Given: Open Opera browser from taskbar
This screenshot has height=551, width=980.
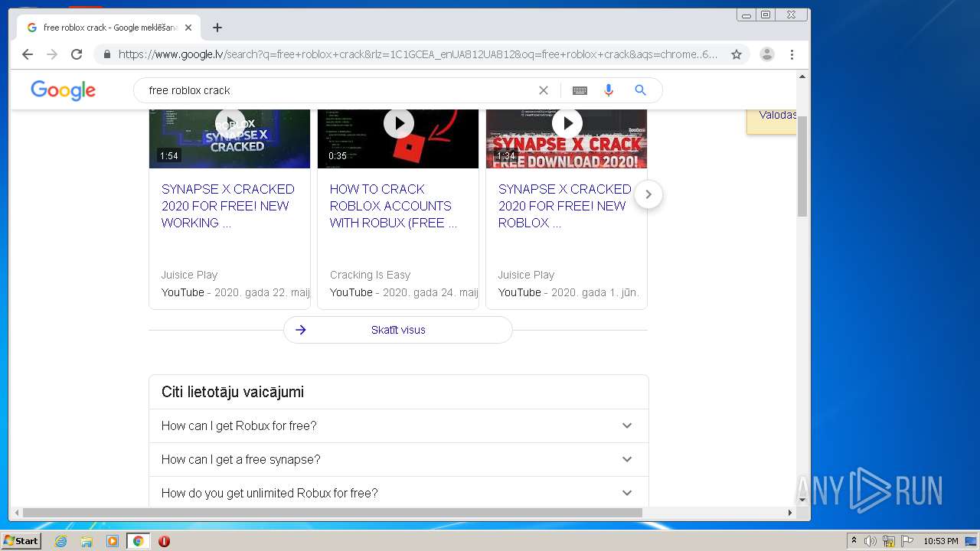Looking at the screenshot, I should pos(164,541).
